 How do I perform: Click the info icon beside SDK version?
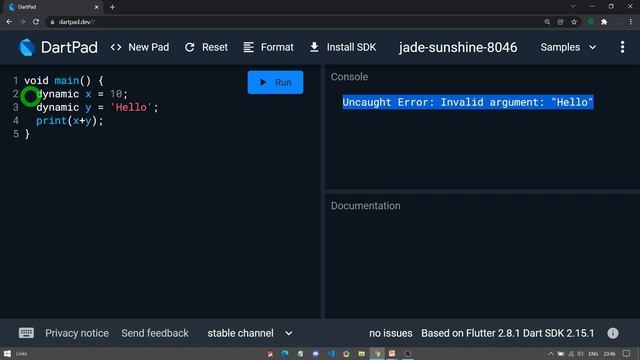(x=613, y=333)
